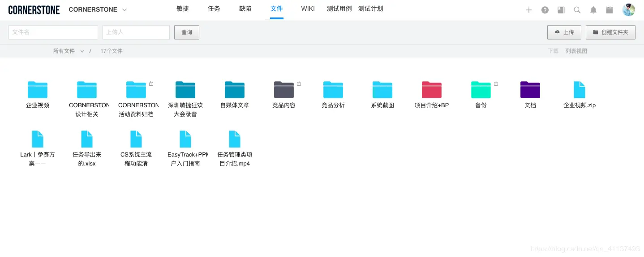Open the help question mark icon

pos(545,10)
